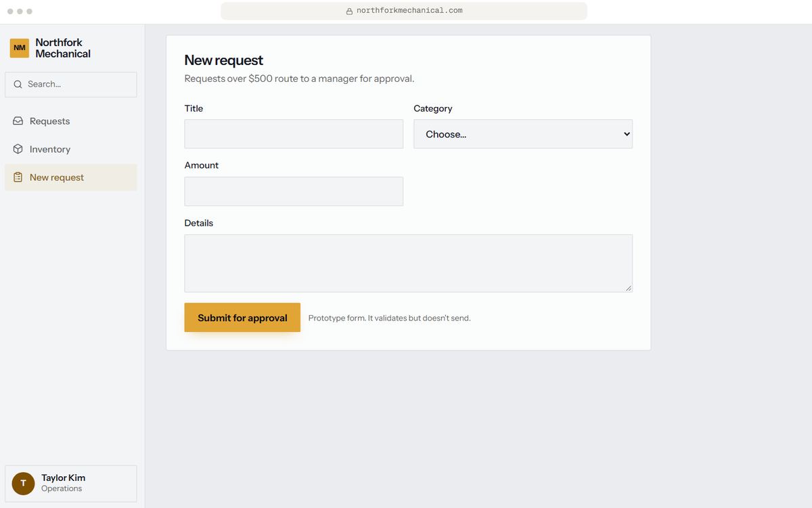Click into the Amount input field

pos(294,192)
